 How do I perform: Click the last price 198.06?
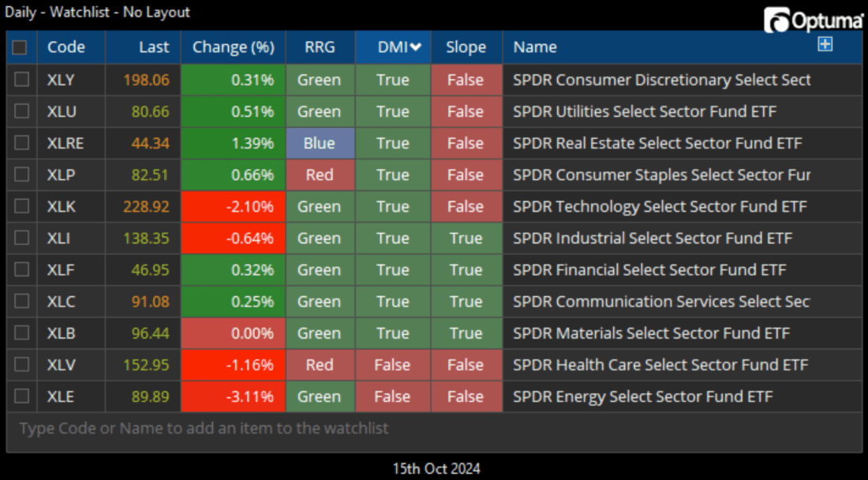tap(146, 80)
